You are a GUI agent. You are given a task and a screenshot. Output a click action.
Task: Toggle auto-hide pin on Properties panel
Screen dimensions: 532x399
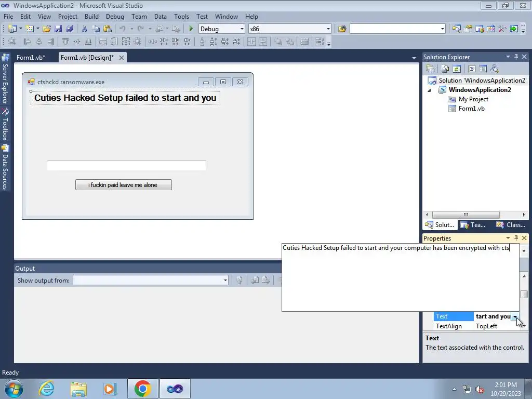[516, 238]
